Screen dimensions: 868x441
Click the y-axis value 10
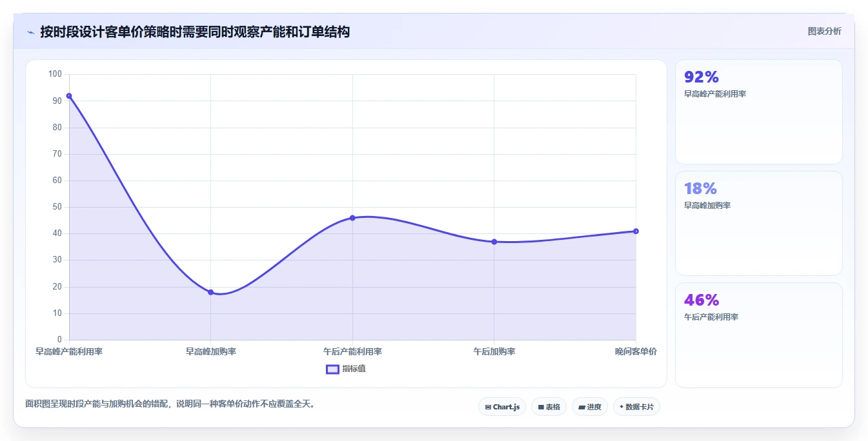[x=57, y=313]
